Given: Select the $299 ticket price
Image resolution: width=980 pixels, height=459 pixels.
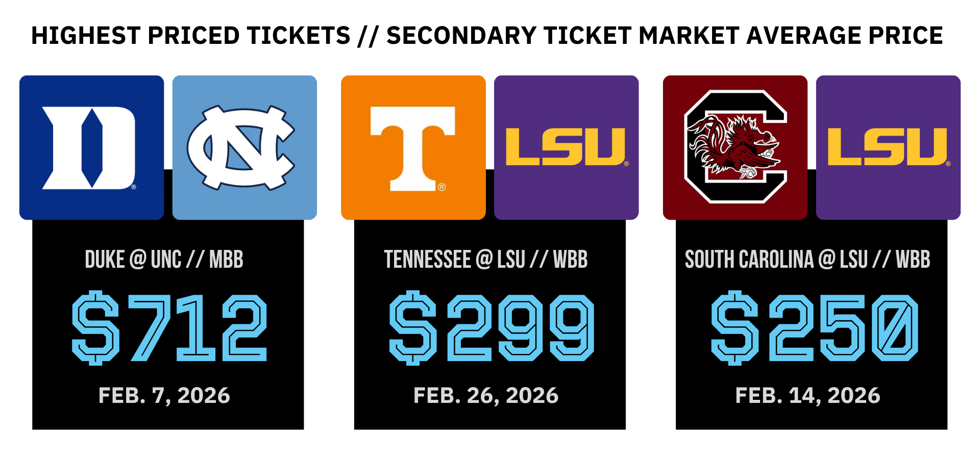Looking at the screenshot, I should 491,328.
